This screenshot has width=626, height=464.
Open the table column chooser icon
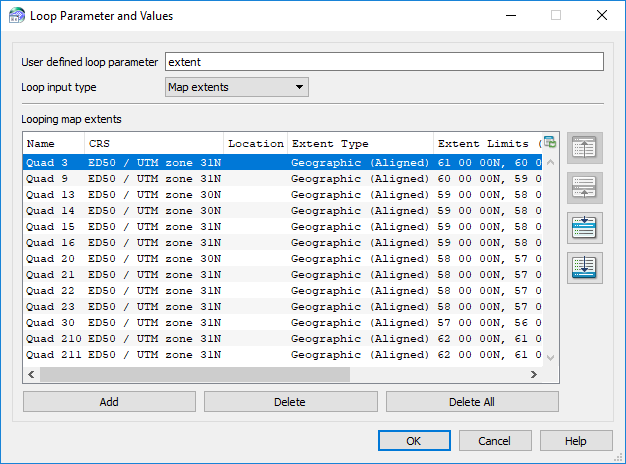click(549, 143)
